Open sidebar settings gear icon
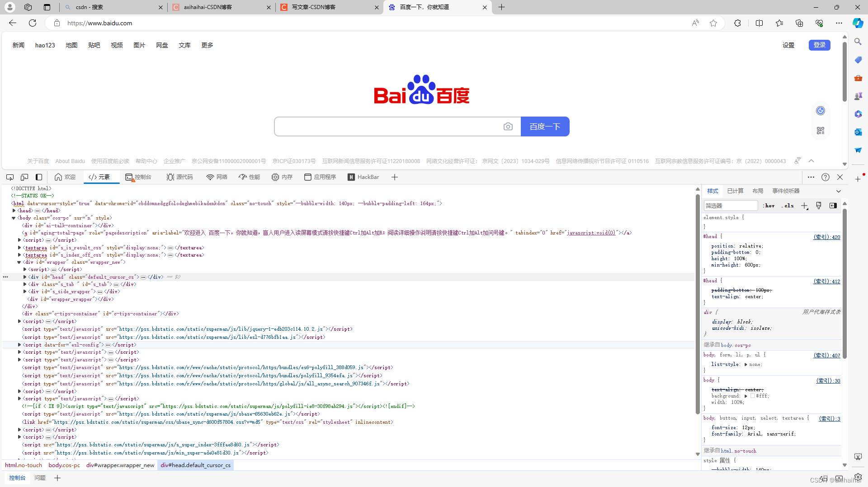868x487 pixels. click(858, 477)
